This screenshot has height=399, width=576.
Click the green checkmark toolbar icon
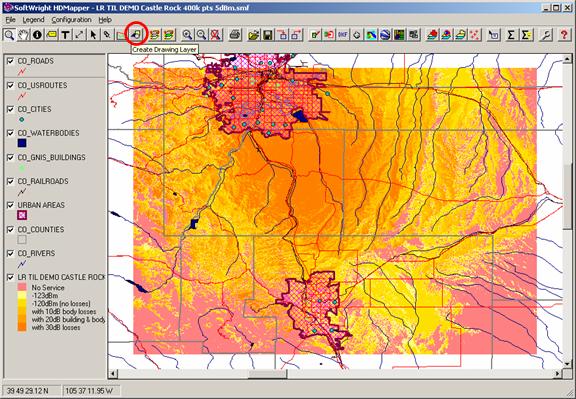coord(315,35)
